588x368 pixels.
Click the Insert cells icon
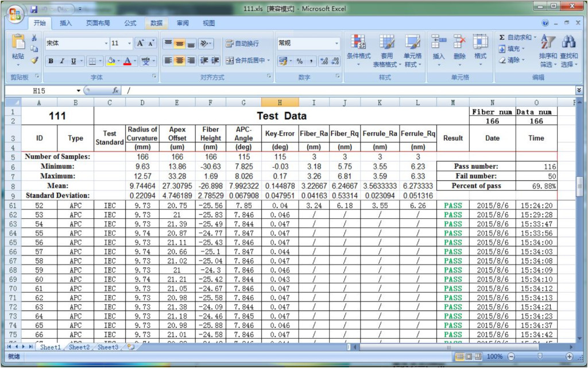(438, 42)
